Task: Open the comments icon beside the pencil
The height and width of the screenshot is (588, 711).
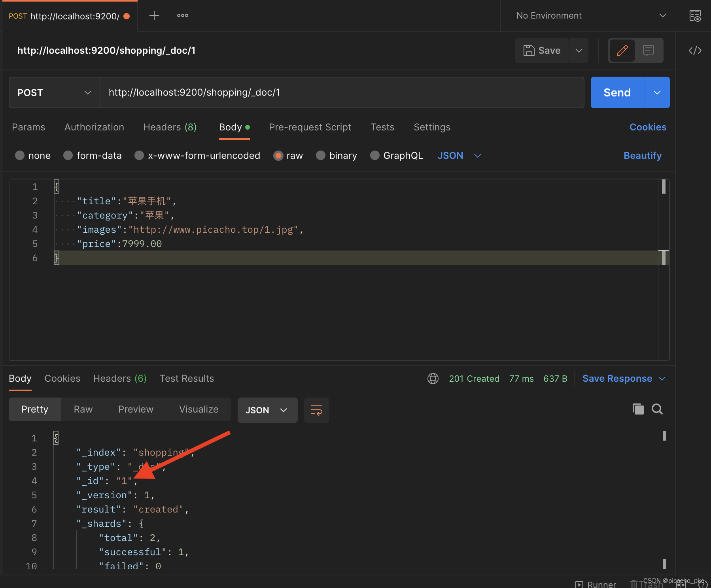Action: click(649, 51)
